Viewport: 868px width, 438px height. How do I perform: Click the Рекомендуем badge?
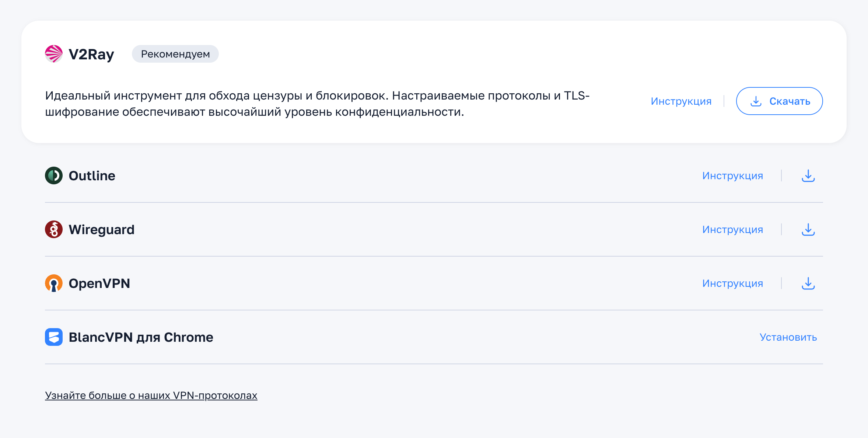pyautogui.click(x=175, y=54)
